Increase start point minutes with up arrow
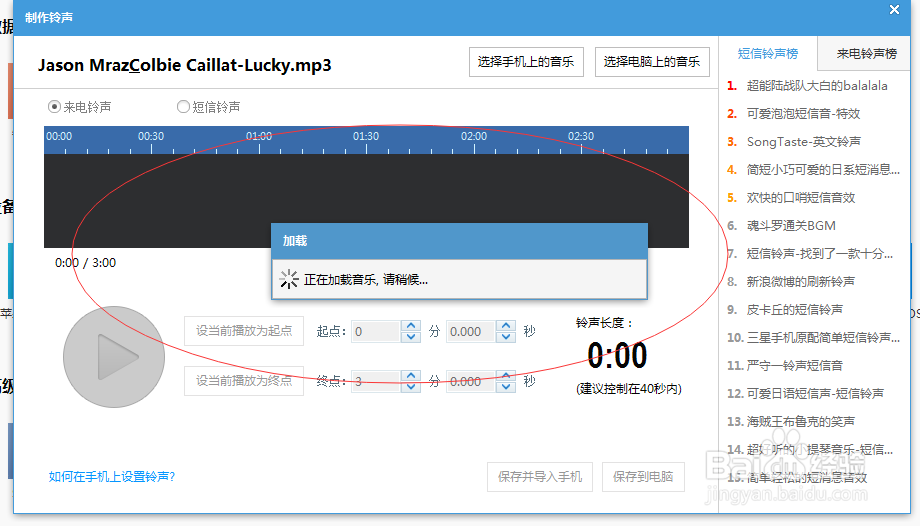The image size is (920, 526). (x=411, y=325)
